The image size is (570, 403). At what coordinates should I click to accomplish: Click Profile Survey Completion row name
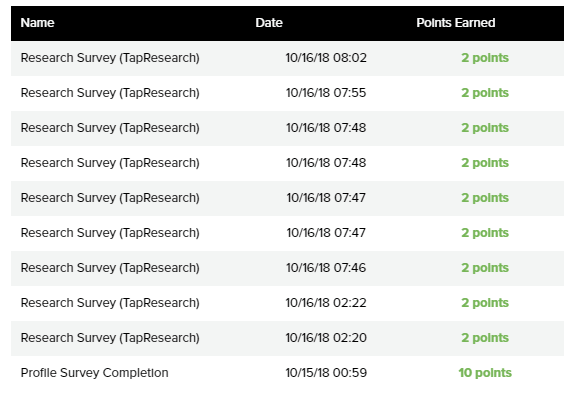click(x=95, y=373)
